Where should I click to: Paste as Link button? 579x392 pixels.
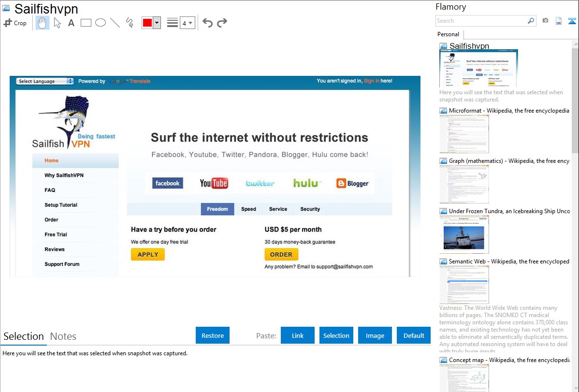point(298,335)
